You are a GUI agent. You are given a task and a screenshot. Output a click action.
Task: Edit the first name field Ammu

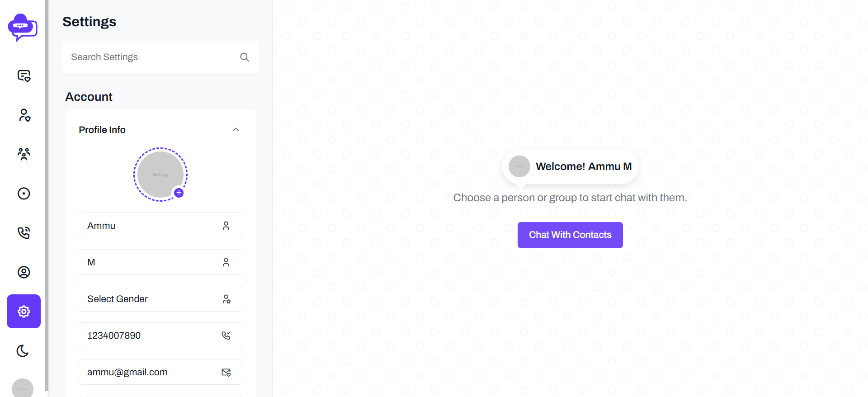pos(160,226)
